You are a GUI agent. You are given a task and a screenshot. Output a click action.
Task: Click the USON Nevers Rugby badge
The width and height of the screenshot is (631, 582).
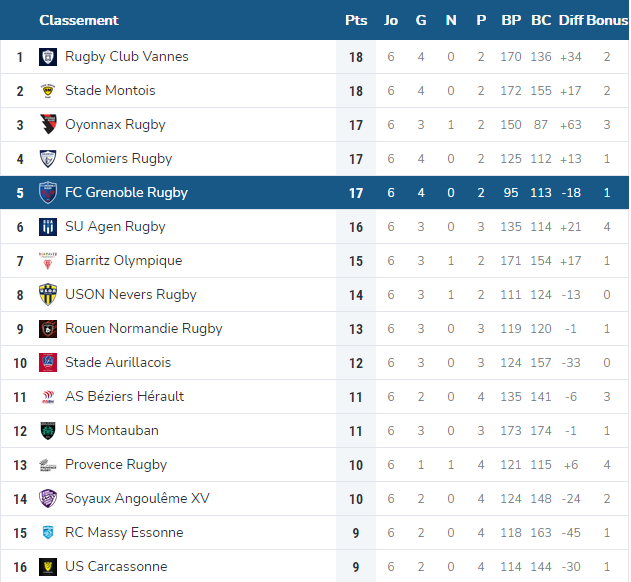click(47, 295)
